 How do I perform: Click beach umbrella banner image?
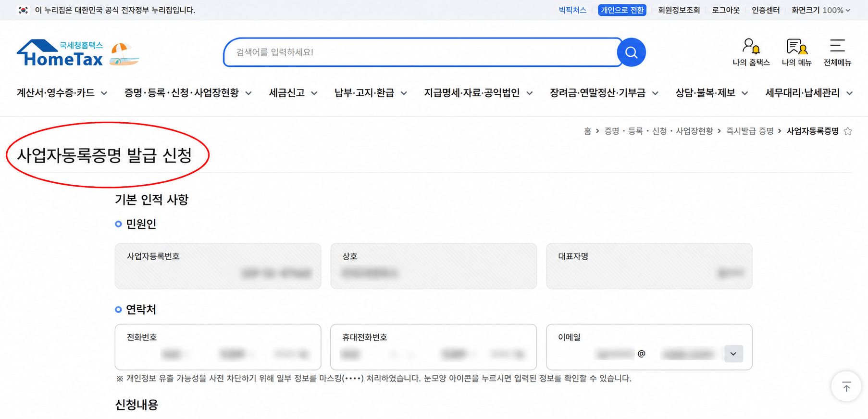pyautogui.click(x=124, y=54)
